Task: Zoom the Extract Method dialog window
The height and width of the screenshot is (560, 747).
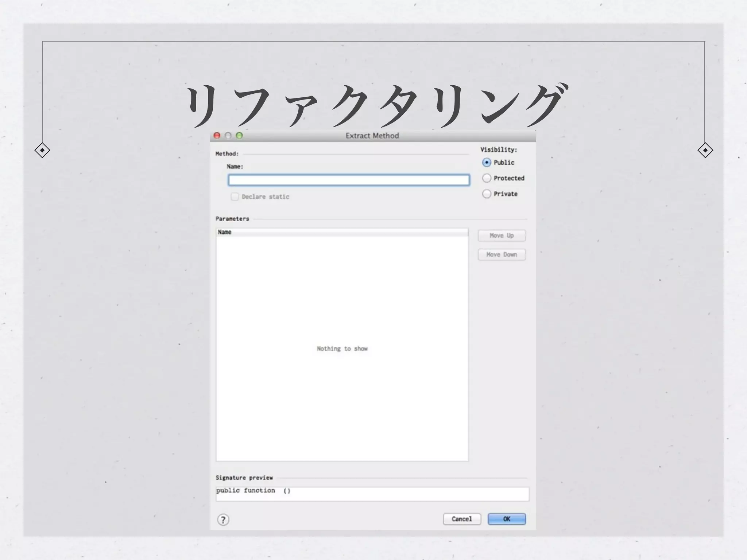Action: [239, 136]
